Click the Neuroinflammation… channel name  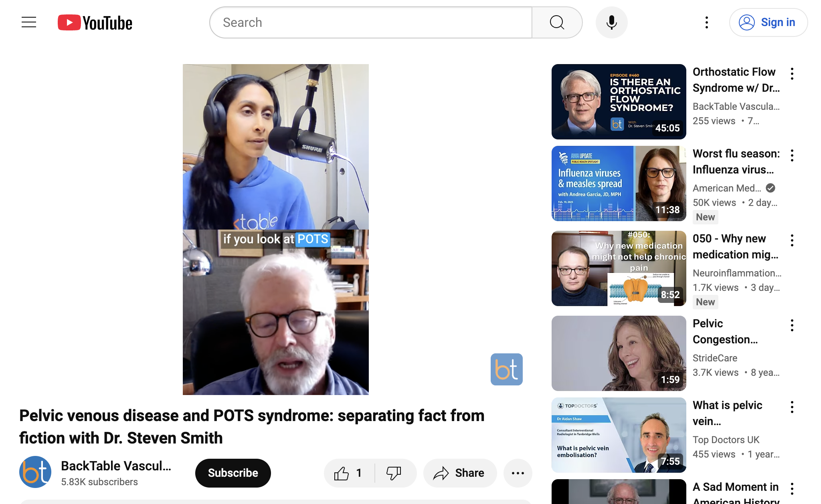737,273
